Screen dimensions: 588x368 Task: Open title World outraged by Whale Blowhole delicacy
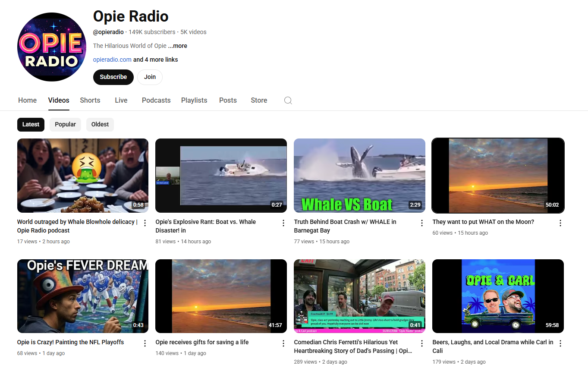tap(77, 226)
